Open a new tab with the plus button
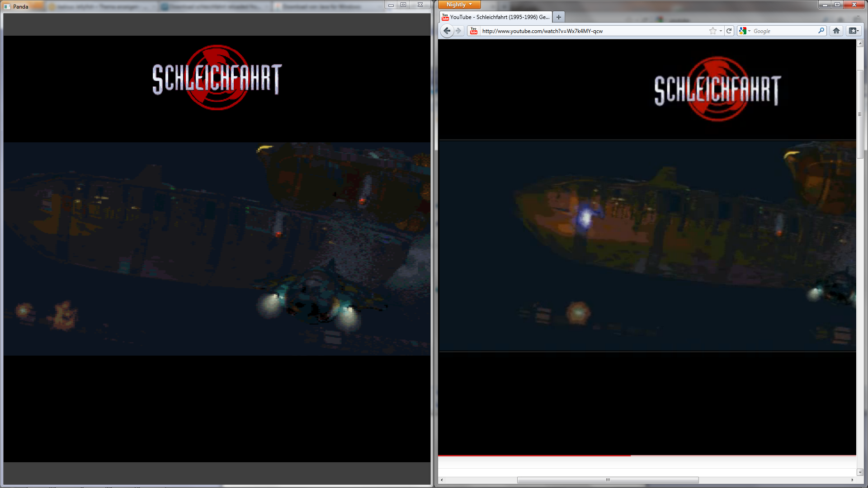 559,17
